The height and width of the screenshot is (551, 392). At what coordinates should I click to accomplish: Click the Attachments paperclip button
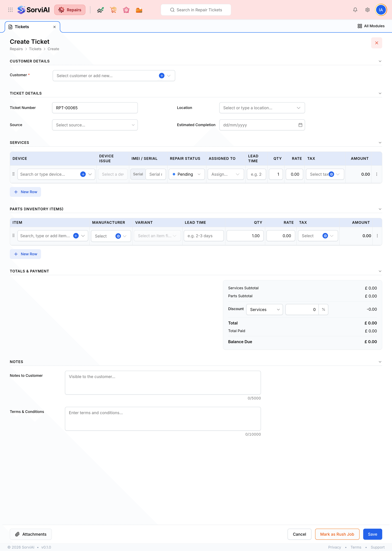point(31,534)
